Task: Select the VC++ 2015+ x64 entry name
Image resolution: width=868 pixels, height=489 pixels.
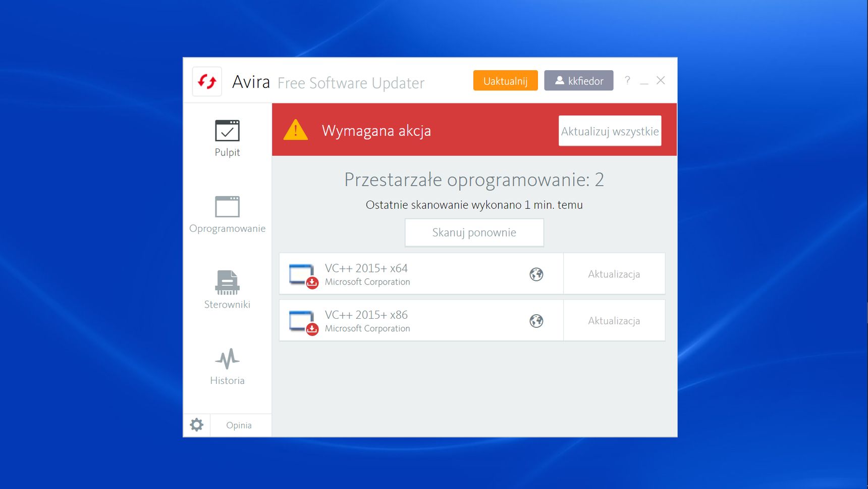Action: [366, 268]
